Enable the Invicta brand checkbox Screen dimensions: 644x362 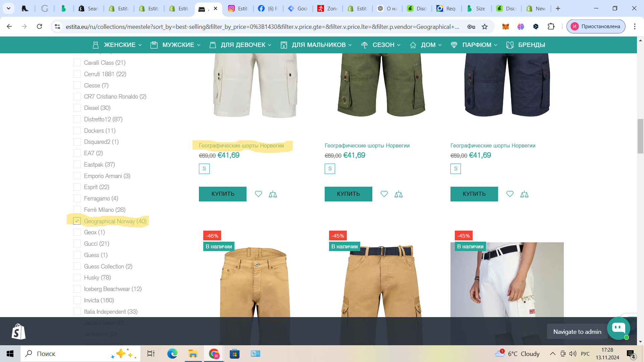point(77,300)
